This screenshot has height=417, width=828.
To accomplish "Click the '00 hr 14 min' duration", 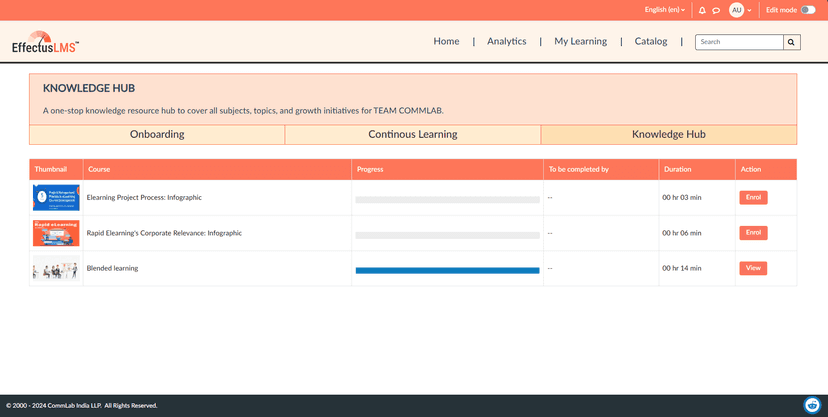I will [682, 268].
